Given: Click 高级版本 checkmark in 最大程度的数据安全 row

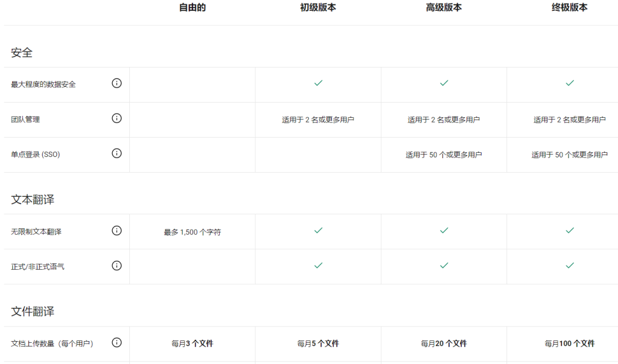Looking at the screenshot, I should tap(444, 83).
